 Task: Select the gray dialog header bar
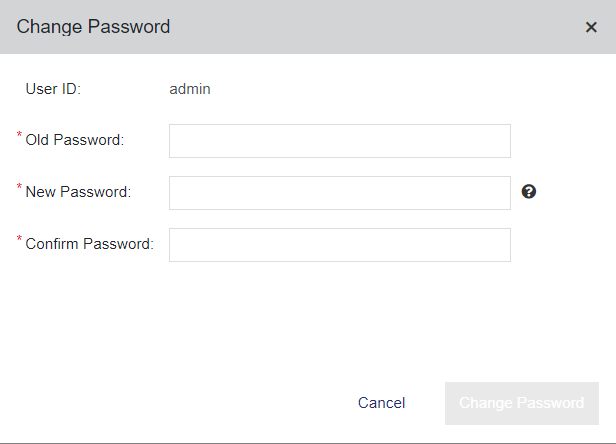308,27
